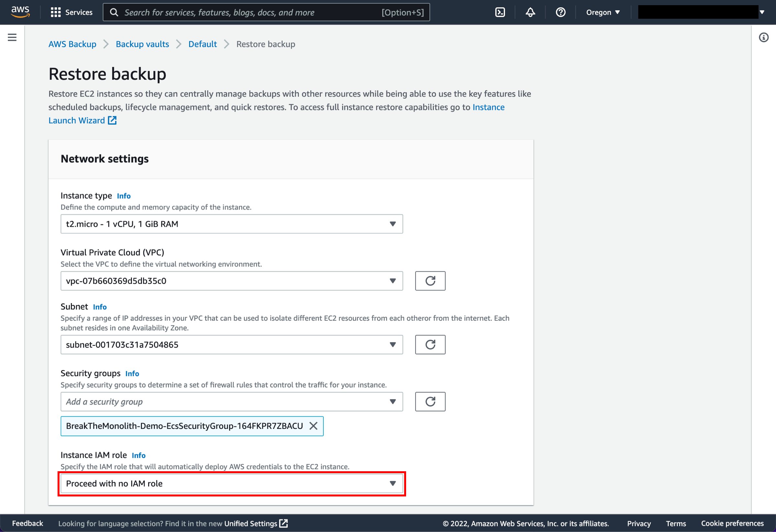Open the account menu dropdown arrow
This screenshot has height=532, width=776.
pyautogui.click(x=762, y=12)
